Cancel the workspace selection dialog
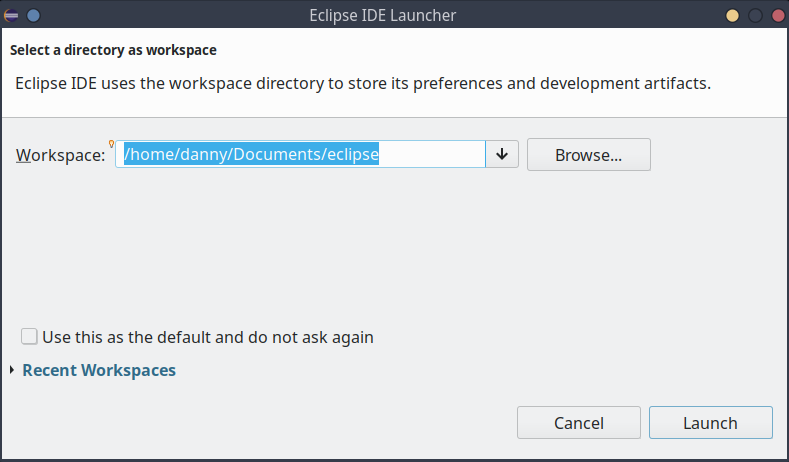The height and width of the screenshot is (462, 789). (578, 423)
